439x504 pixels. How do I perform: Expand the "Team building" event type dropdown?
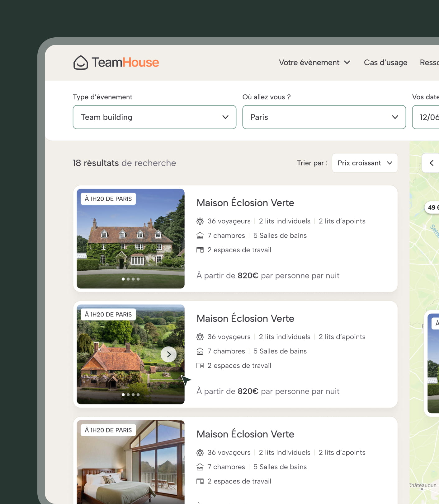point(154,117)
